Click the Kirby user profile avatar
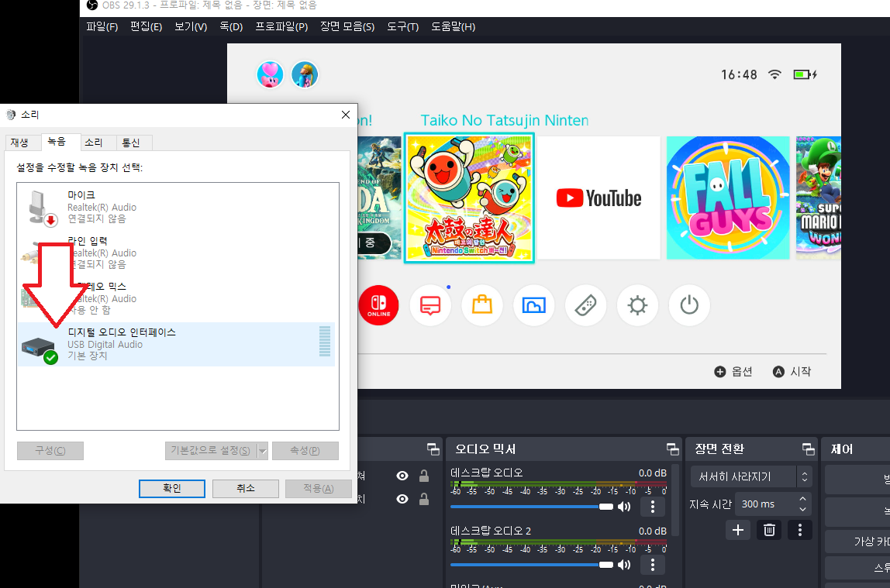Screen dimensions: 890x588 (270, 75)
